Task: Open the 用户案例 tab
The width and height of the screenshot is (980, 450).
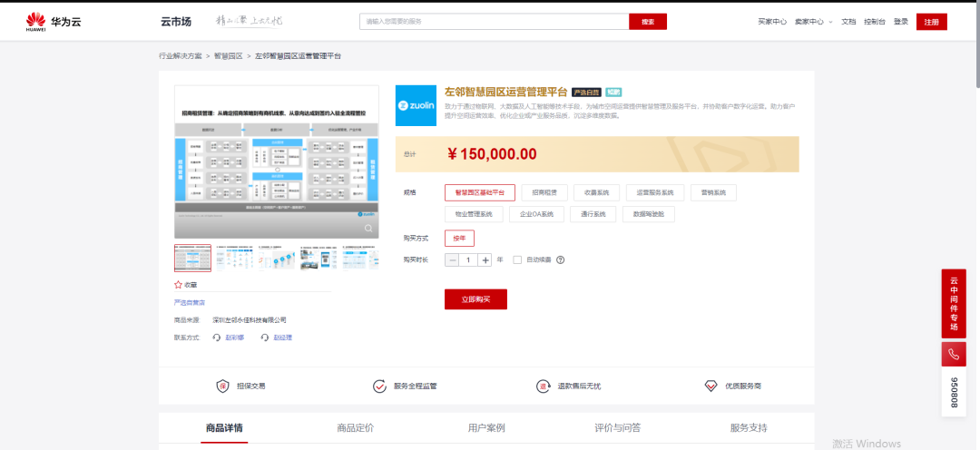Action: pyautogui.click(x=486, y=427)
